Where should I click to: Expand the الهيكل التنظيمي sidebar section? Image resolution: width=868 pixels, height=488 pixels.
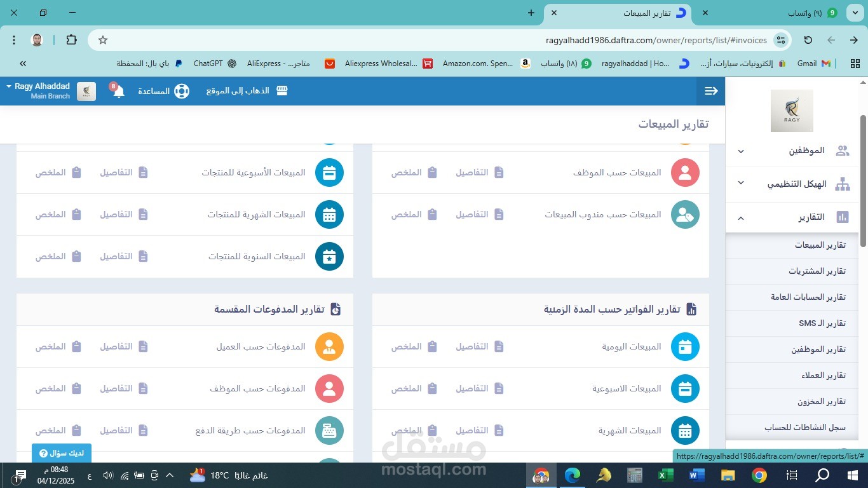(x=741, y=183)
